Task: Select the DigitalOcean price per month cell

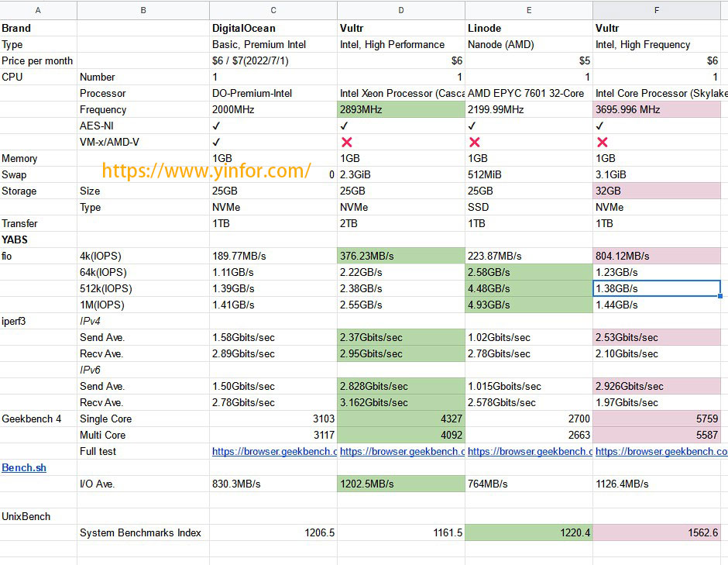Action: point(273,60)
